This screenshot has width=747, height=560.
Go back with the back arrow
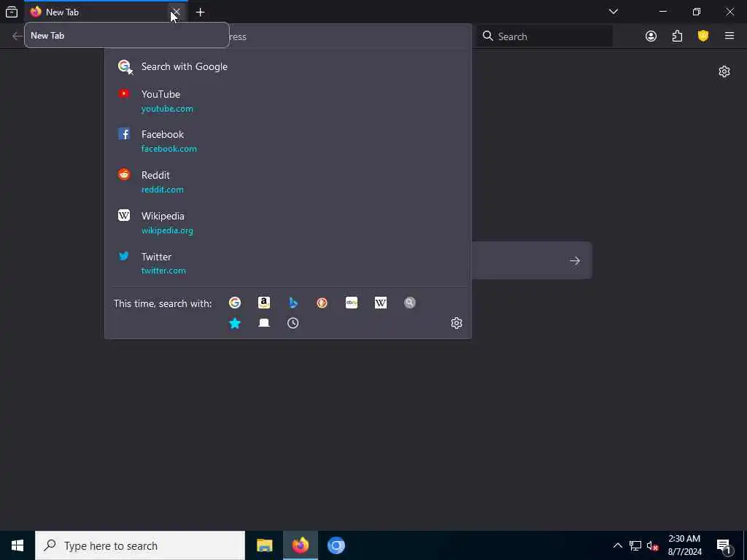point(18,36)
